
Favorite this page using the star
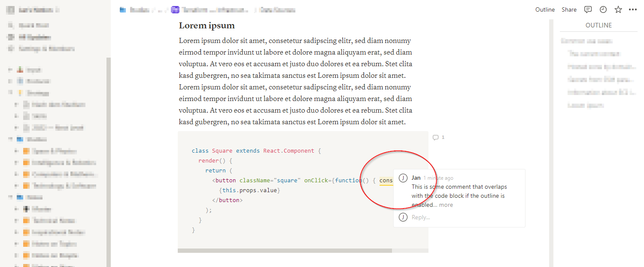click(x=618, y=9)
